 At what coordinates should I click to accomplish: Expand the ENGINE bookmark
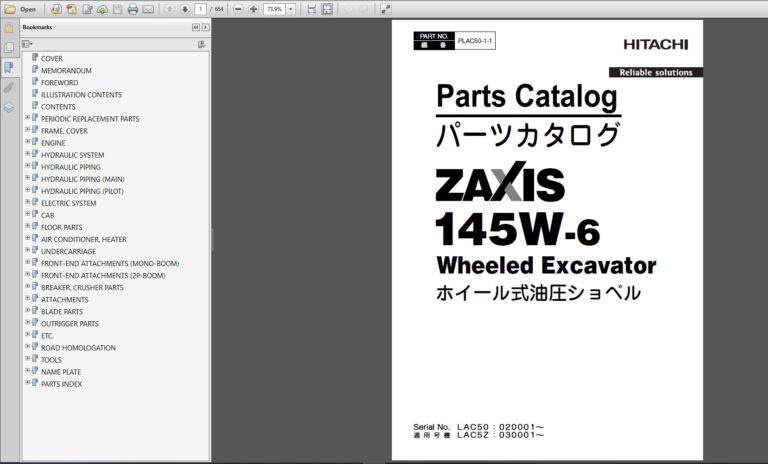click(27, 142)
